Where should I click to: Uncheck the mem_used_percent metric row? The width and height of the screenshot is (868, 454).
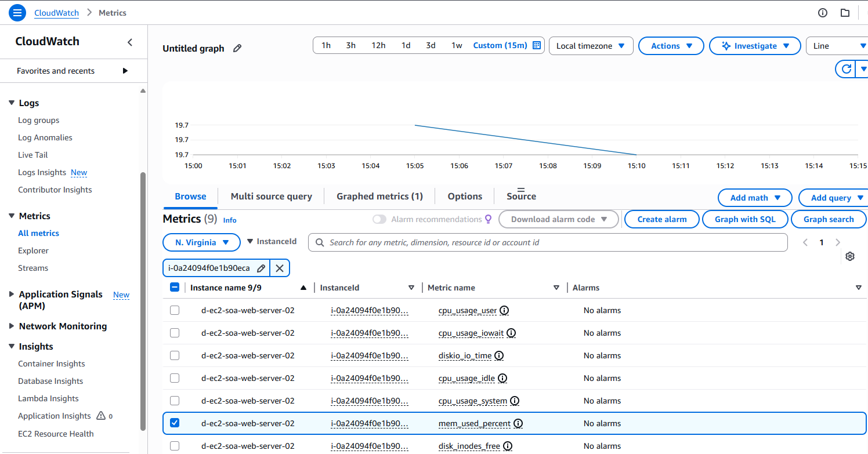[x=175, y=423]
